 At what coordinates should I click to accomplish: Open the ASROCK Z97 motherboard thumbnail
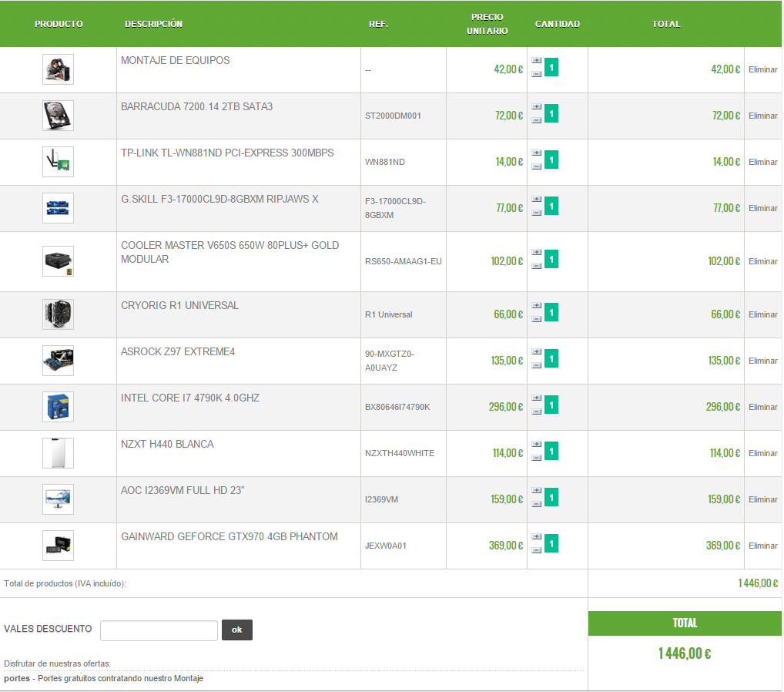[58, 361]
